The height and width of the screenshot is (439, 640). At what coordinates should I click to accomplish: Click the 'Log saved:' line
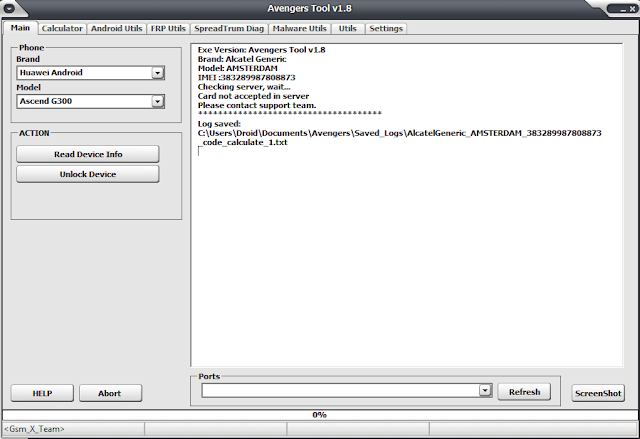tap(219, 124)
